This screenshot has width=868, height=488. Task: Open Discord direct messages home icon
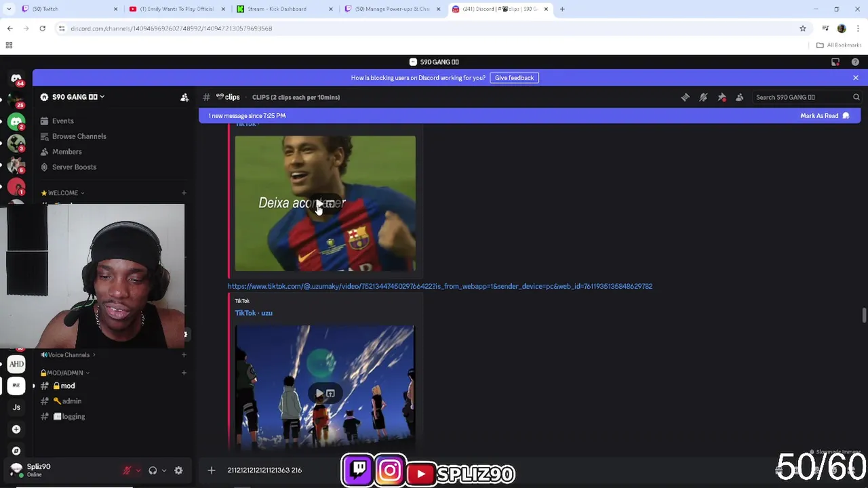pyautogui.click(x=16, y=79)
